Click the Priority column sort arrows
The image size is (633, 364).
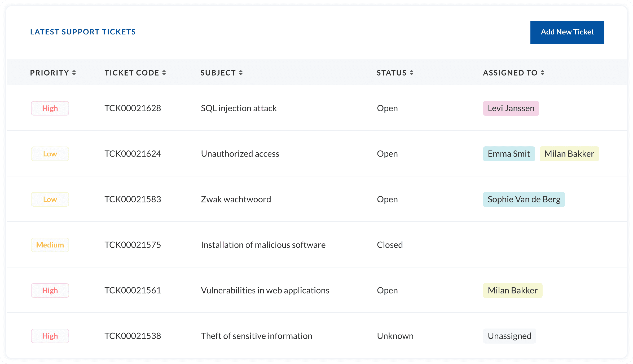point(74,73)
